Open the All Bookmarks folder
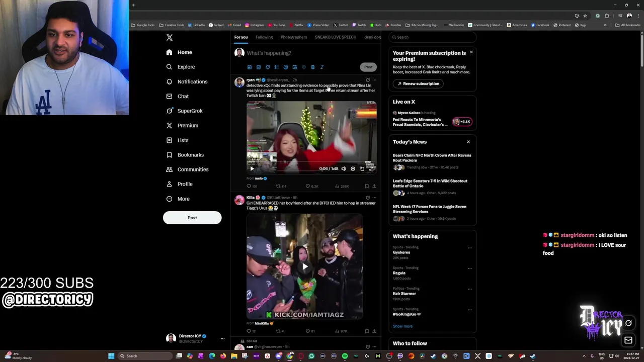This screenshot has height=362, width=644. click(x=627, y=25)
